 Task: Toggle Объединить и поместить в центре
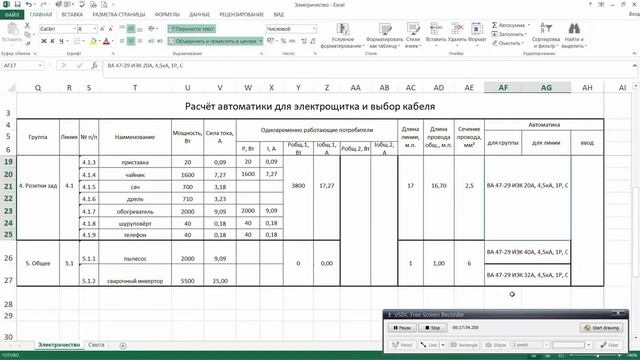(x=213, y=41)
